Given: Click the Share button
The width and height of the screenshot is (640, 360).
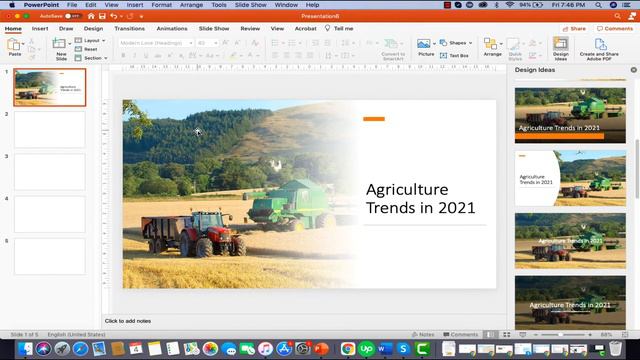Looking at the screenshot, I should [x=573, y=29].
